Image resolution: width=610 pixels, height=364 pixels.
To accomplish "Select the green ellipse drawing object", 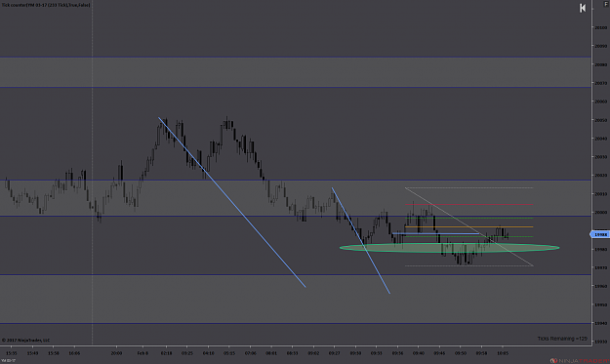I will coord(449,247).
